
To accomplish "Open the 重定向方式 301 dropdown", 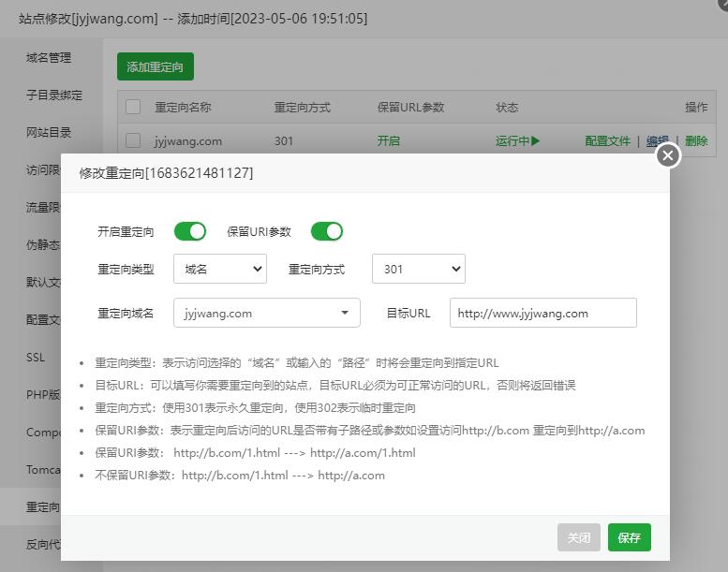I will 418,269.
